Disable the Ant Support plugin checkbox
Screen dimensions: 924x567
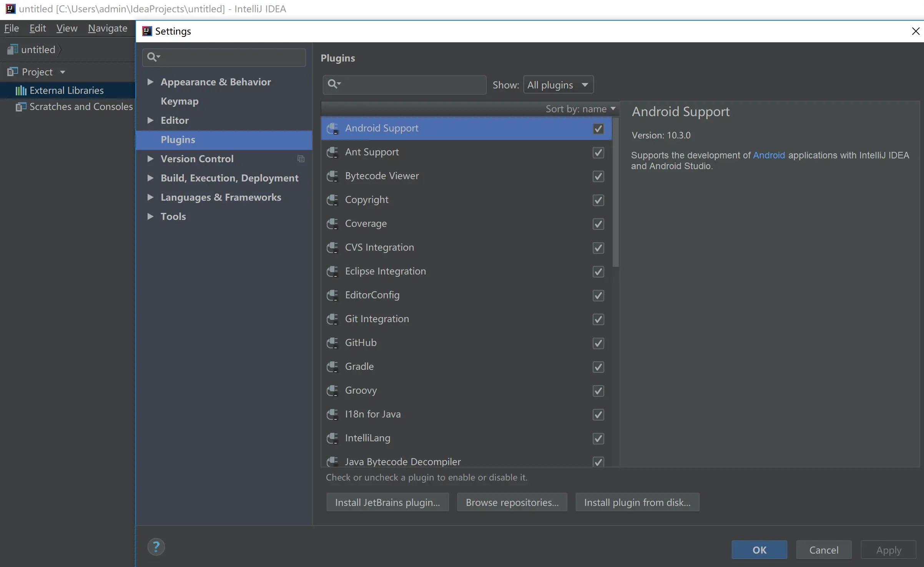pos(598,153)
